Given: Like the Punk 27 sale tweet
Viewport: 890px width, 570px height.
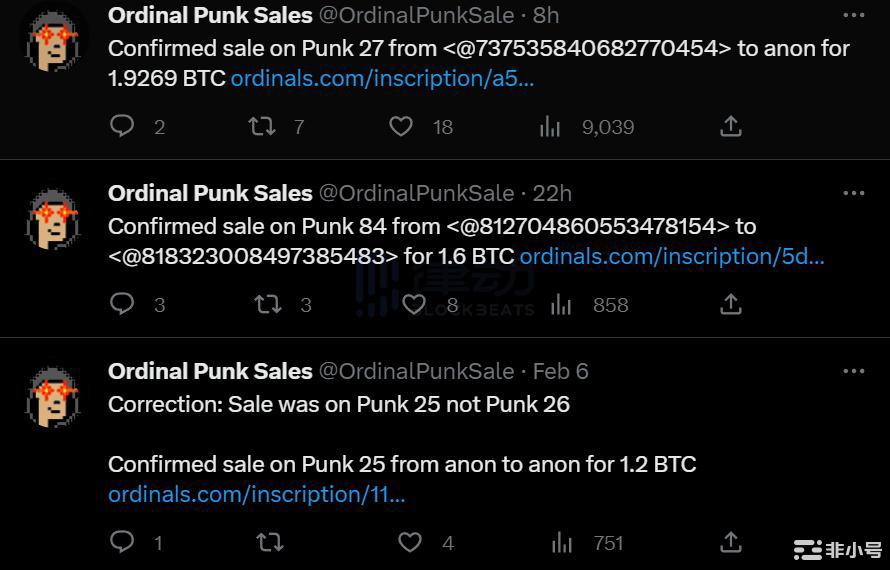Looking at the screenshot, I should [x=401, y=126].
